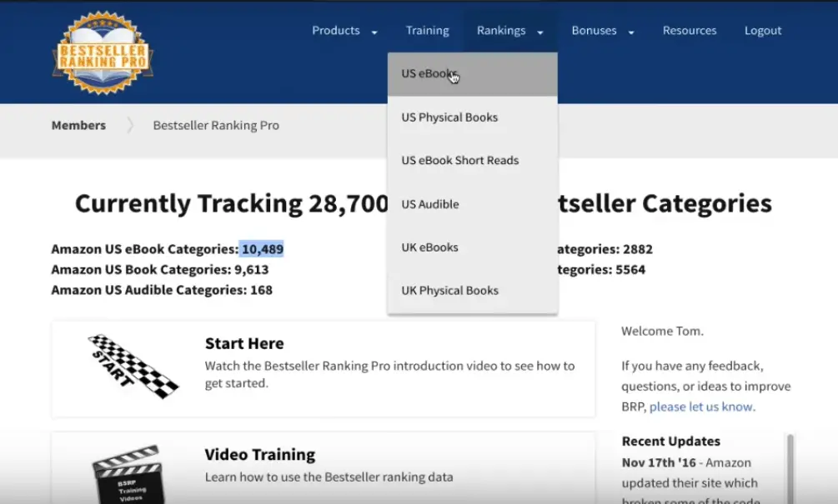Toggle the Rankings dropdown arrow
This screenshot has width=838, height=504.
click(x=540, y=32)
